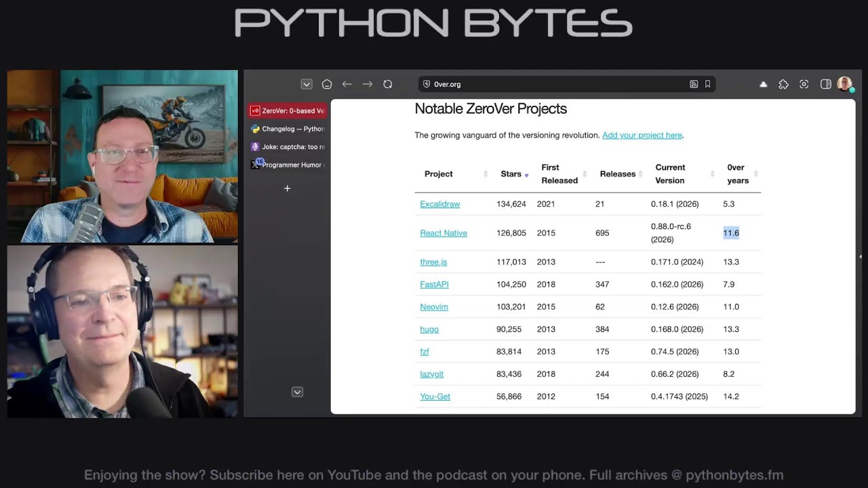Screen dimensions: 868x488
Task: Reload the 0ver.org page
Action: (x=388, y=84)
